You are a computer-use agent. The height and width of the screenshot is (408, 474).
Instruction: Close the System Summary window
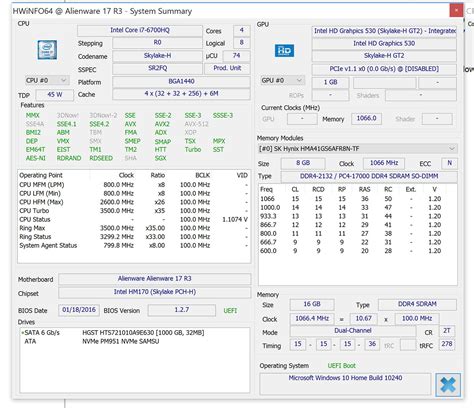456,10
